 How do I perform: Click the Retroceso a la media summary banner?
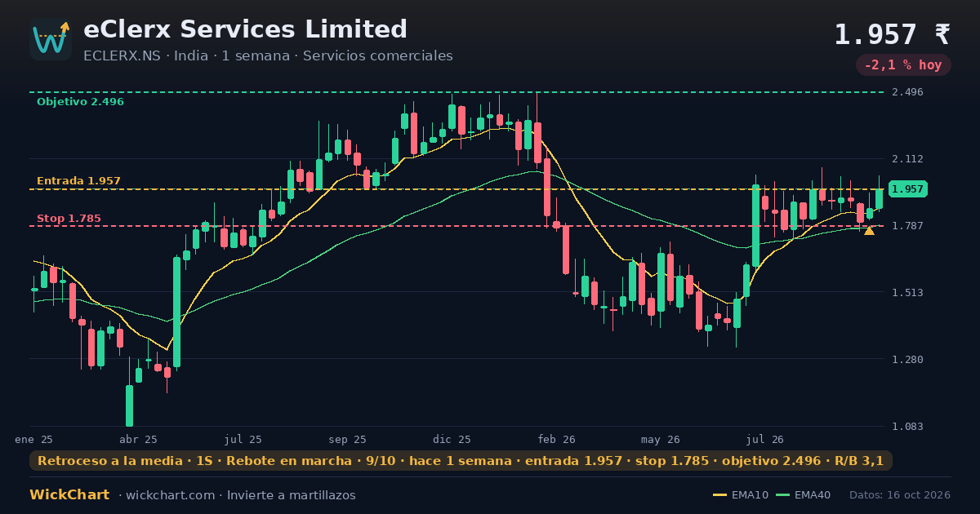pos(461,461)
